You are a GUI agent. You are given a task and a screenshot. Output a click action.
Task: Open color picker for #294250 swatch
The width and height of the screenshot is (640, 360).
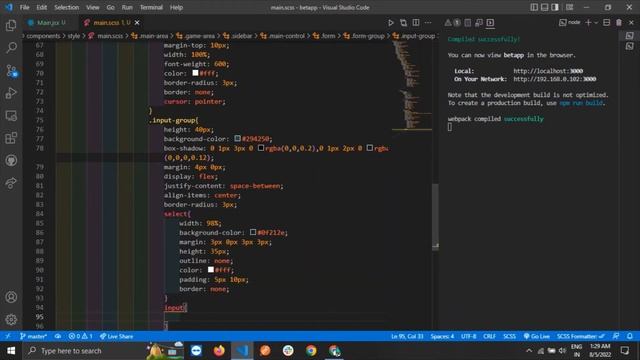[238, 139]
